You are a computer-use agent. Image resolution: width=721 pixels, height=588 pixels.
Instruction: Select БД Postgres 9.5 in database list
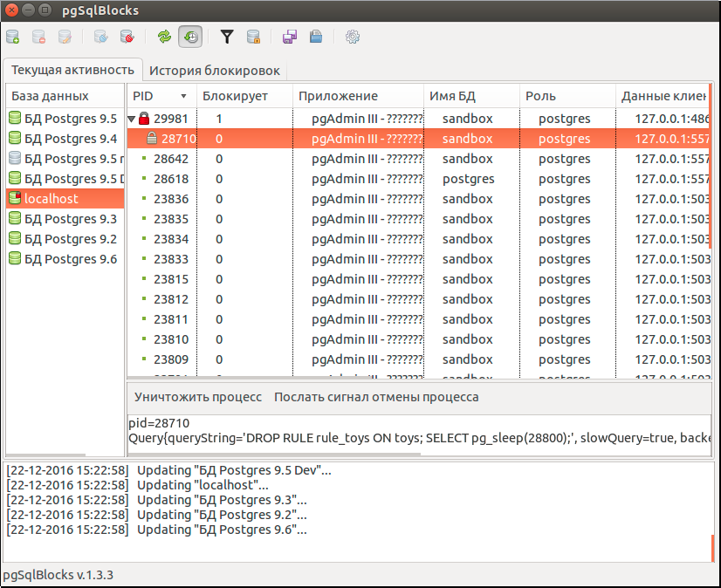65,119
